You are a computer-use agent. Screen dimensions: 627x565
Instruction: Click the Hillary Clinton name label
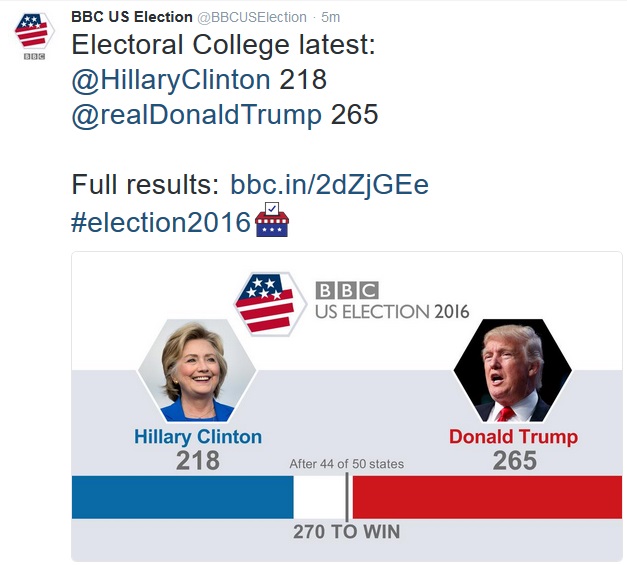[x=198, y=437]
